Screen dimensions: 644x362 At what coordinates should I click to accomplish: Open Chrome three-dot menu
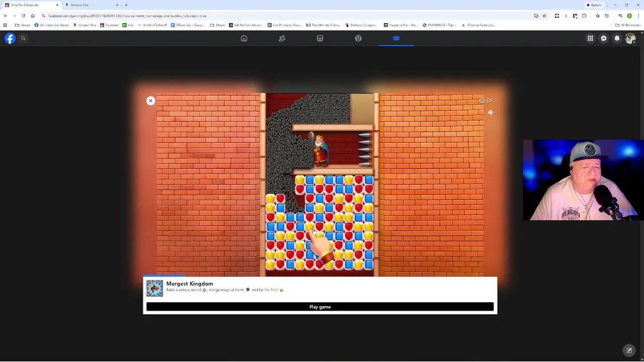638,16
